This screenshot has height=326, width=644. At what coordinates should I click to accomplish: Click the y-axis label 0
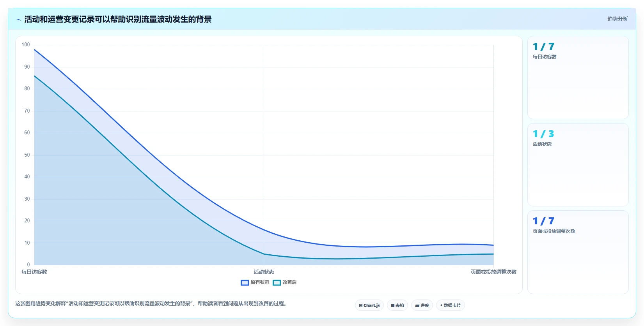(28, 265)
